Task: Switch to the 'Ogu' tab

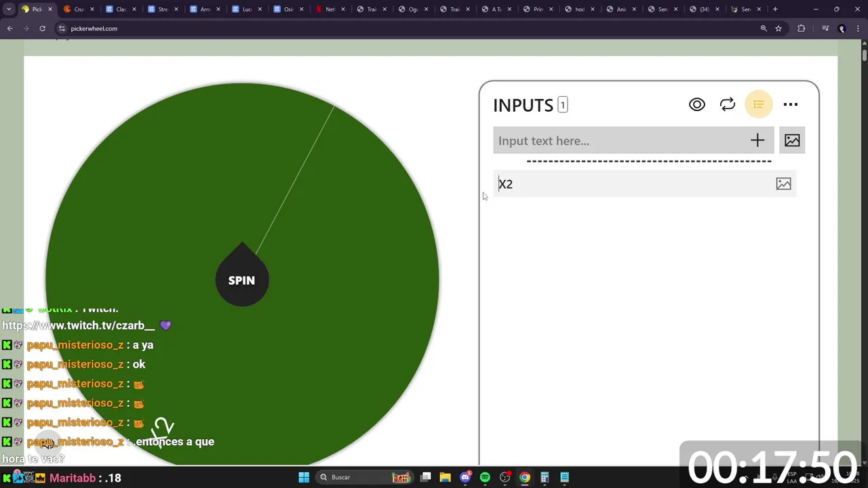Action: point(414,9)
